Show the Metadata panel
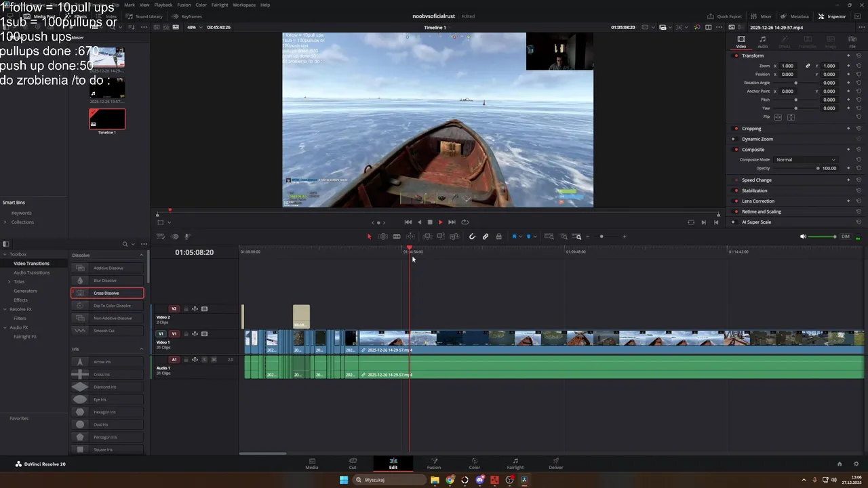Image resolution: width=868 pixels, height=488 pixels. click(x=795, y=16)
